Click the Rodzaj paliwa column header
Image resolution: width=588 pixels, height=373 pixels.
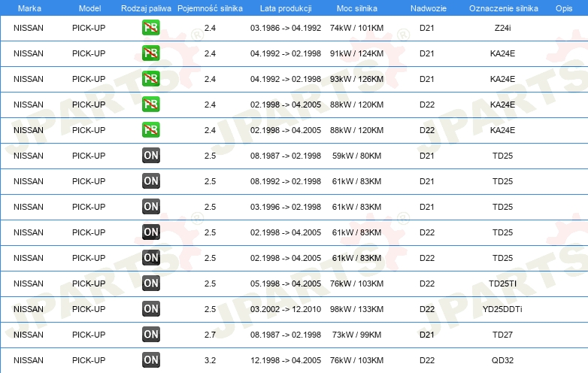146,8
